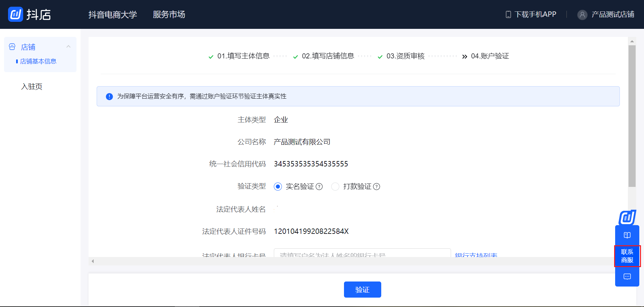
Task: Click the info icon in the notice banner
Action: coord(109,97)
